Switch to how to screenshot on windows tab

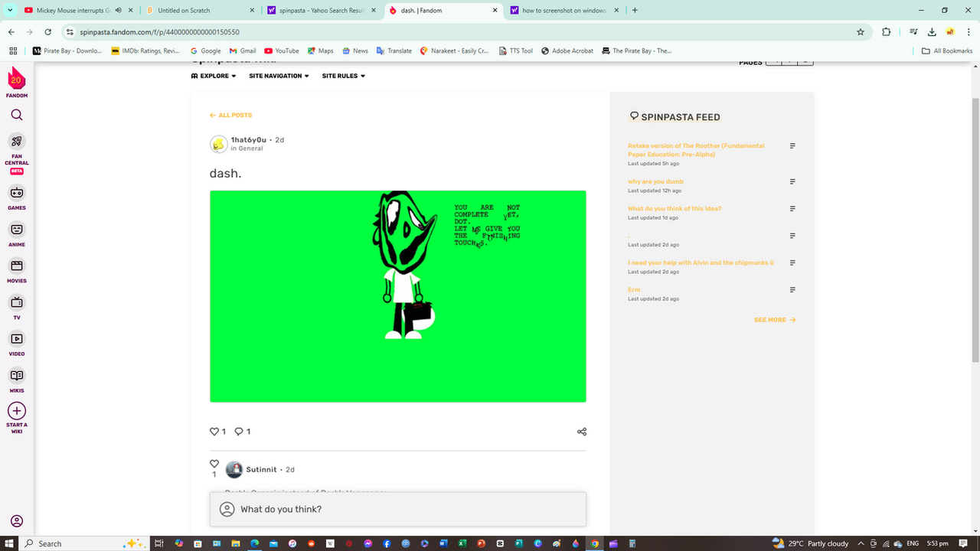point(564,10)
